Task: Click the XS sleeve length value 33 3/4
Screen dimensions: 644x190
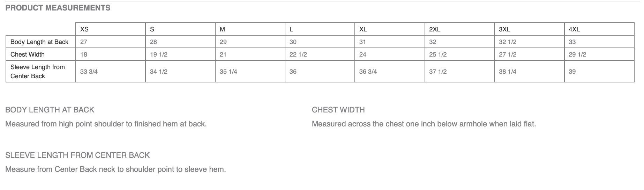Action: click(89, 72)
